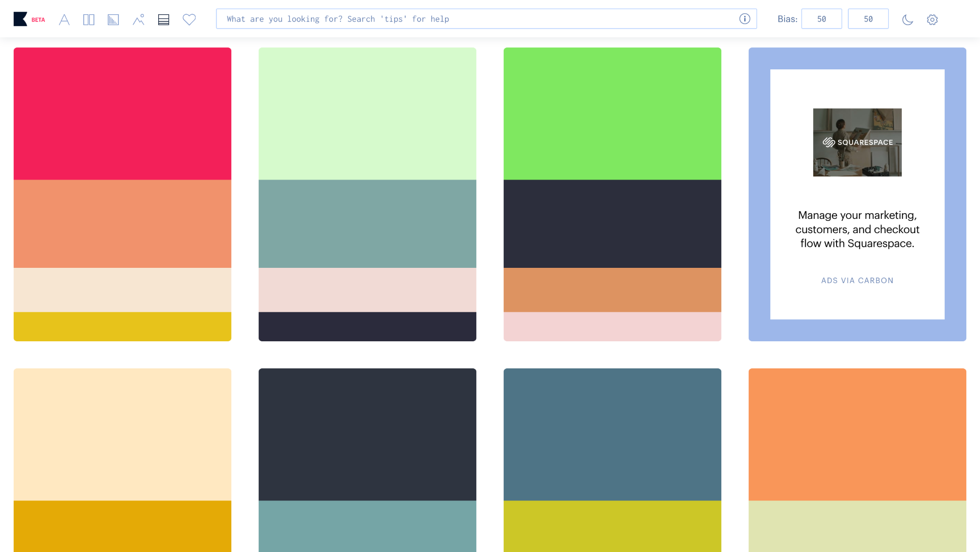Pick the bright green swatch
This screenshot has height=552, width=980.
(612, 114)
